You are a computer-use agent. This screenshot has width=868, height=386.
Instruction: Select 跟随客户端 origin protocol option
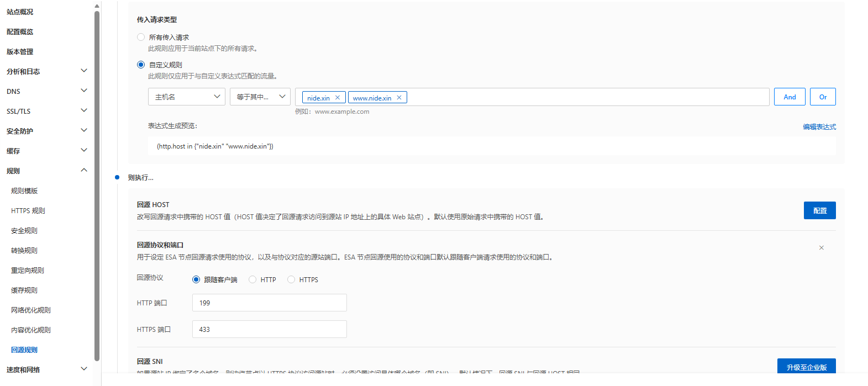tap(196, 279)
